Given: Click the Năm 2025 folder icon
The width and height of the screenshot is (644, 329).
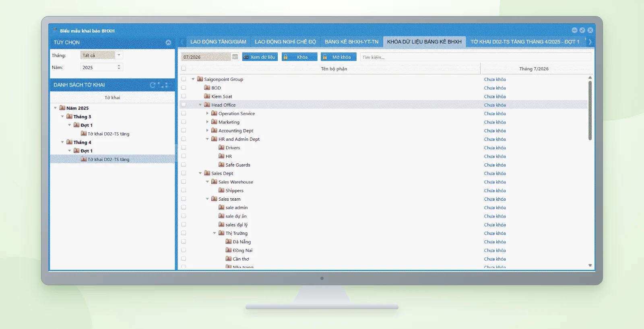Looking at the screenshot, I should click(x=62, y=108).
